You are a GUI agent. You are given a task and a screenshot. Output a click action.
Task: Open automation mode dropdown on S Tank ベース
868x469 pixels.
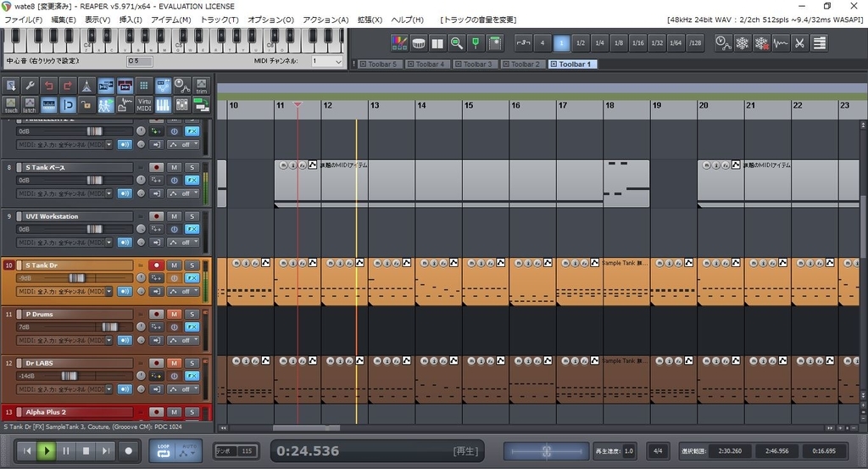183,193
